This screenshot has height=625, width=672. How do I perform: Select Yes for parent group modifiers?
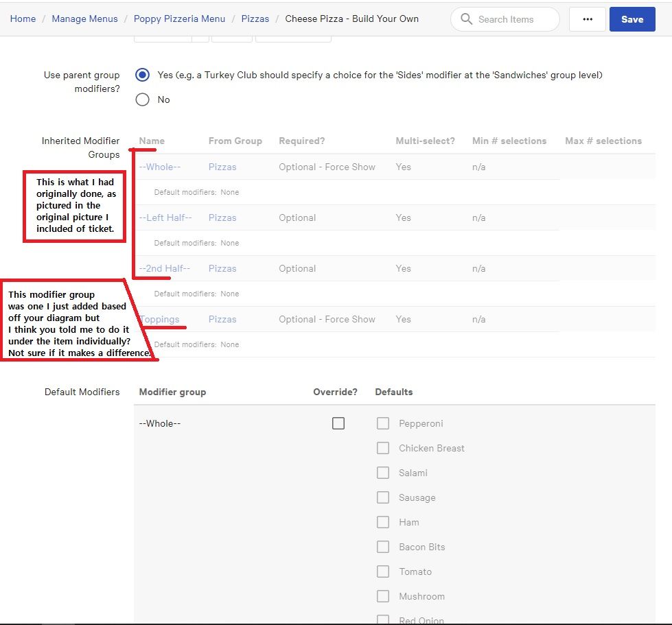[143, 75]
